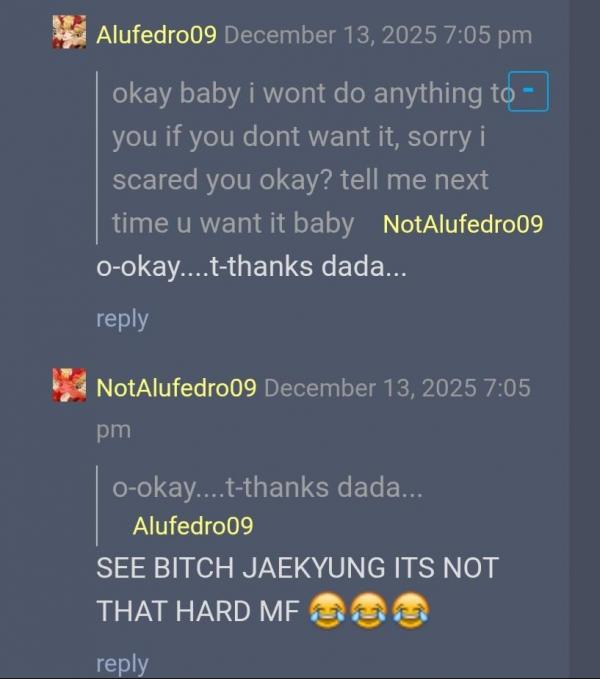Follow the Alufedro09 attribution in the quote block

(x=193, y=526)
